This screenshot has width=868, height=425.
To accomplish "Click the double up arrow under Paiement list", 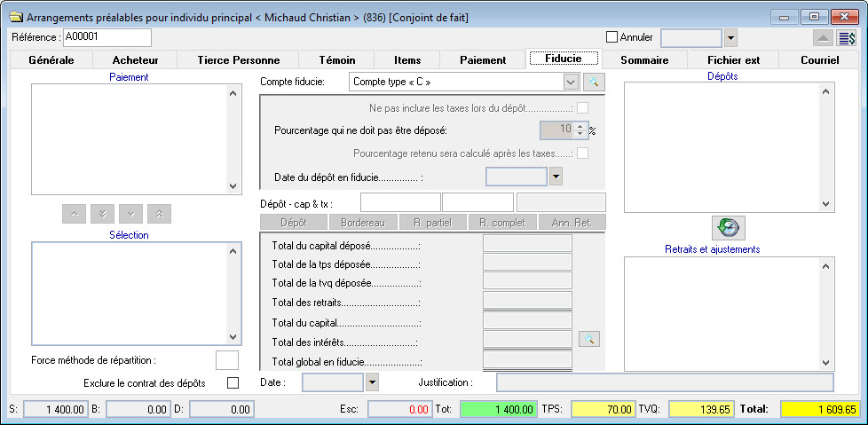I will coord(161,214).
